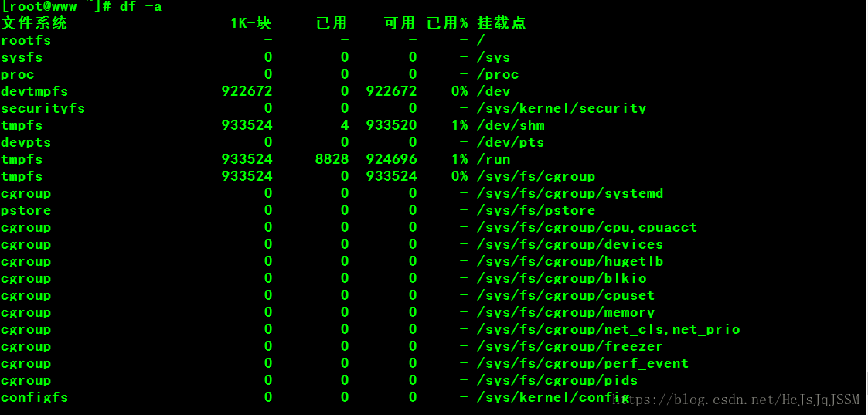Click the "/sys" mount point of sysfs

(x=493, y=57)
